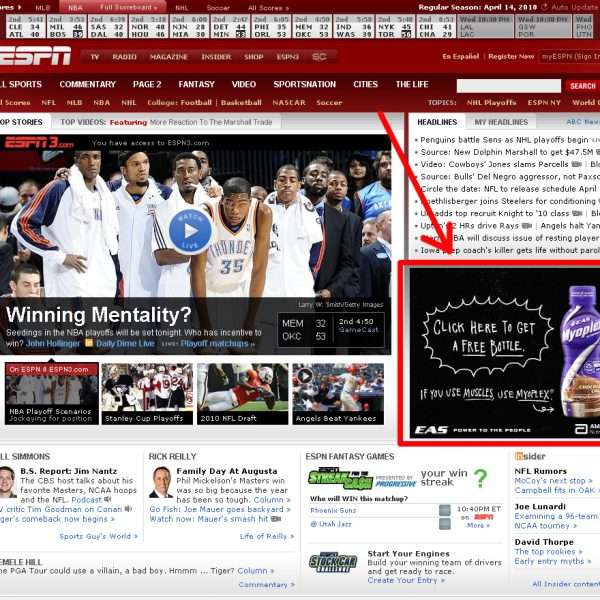The image size is (600, 600).
Task: Open the TV menu item
Action: [x=95, y=57]
